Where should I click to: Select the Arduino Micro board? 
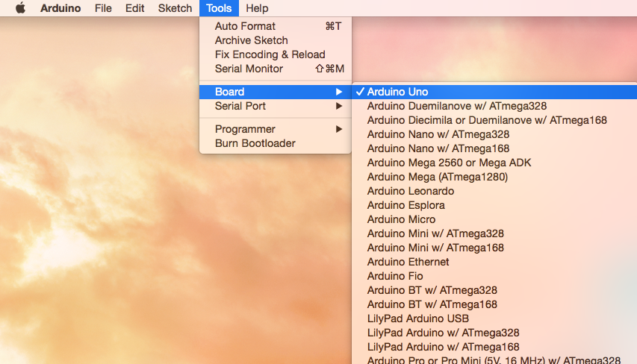(494, 219)
